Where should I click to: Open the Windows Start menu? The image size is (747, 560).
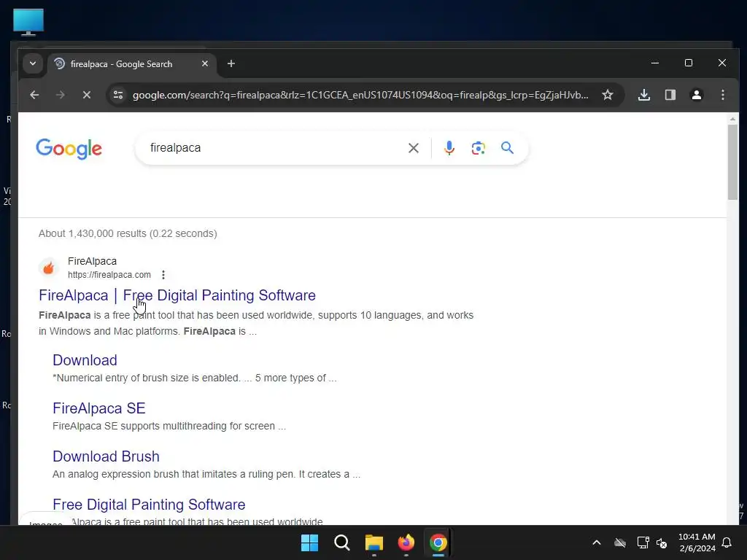click(309, 542)
